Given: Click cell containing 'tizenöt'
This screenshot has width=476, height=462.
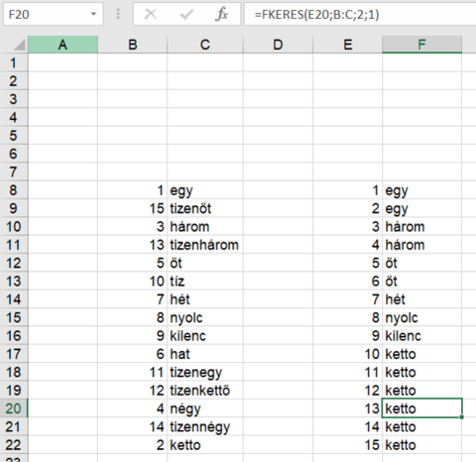Looking at the screenshot, I should tap(205, 208).
